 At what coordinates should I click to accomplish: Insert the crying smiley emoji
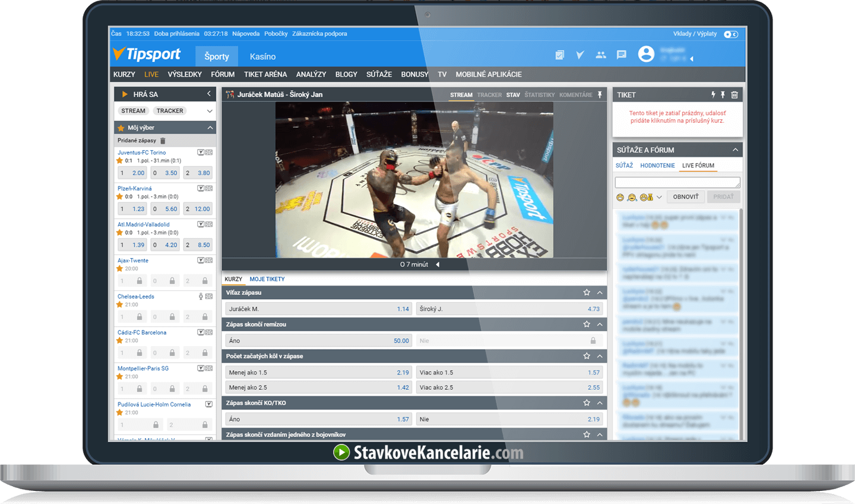coord(632,197)
